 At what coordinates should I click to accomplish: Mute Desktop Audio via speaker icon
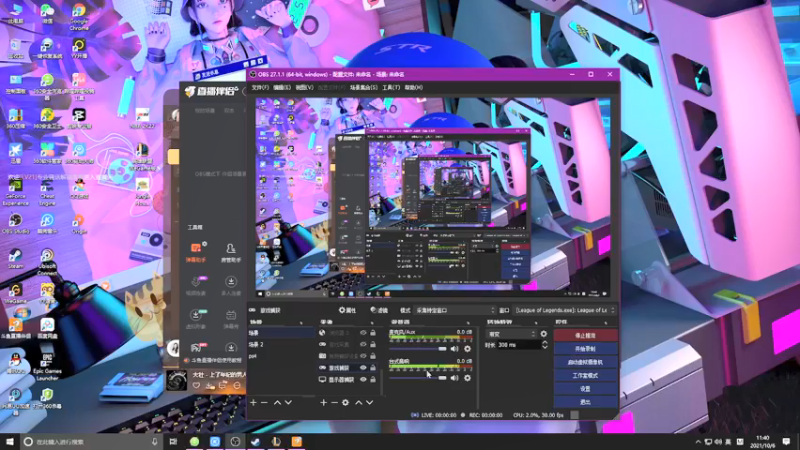455,378
